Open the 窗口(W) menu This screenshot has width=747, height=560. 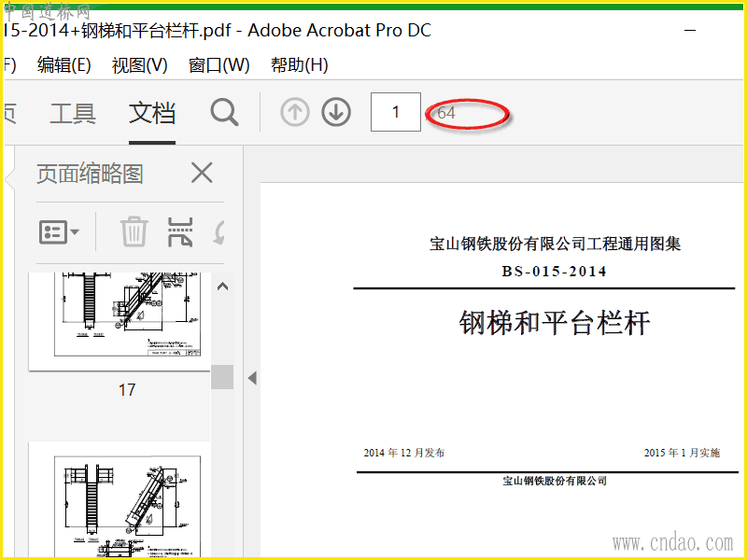click(x=218, y=64)
